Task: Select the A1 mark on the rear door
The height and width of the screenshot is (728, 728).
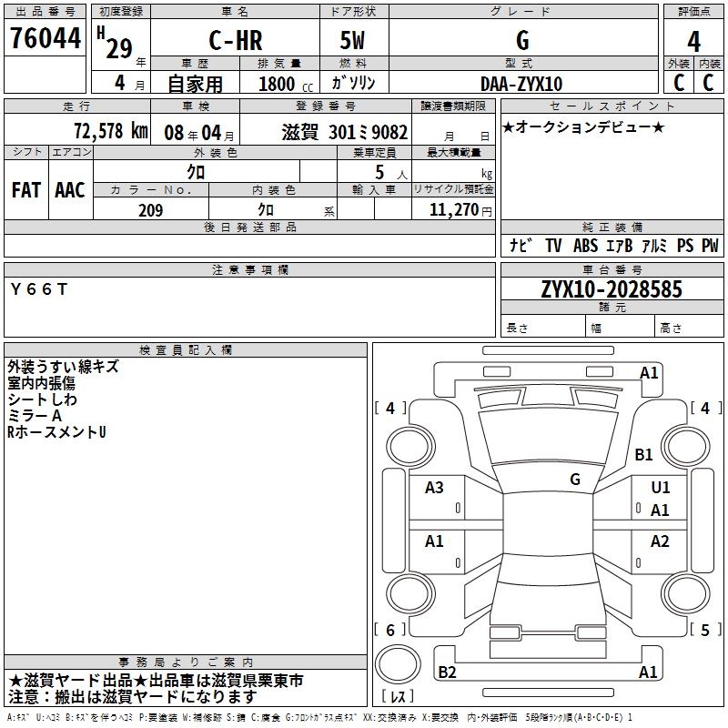Action: point(434,541)
